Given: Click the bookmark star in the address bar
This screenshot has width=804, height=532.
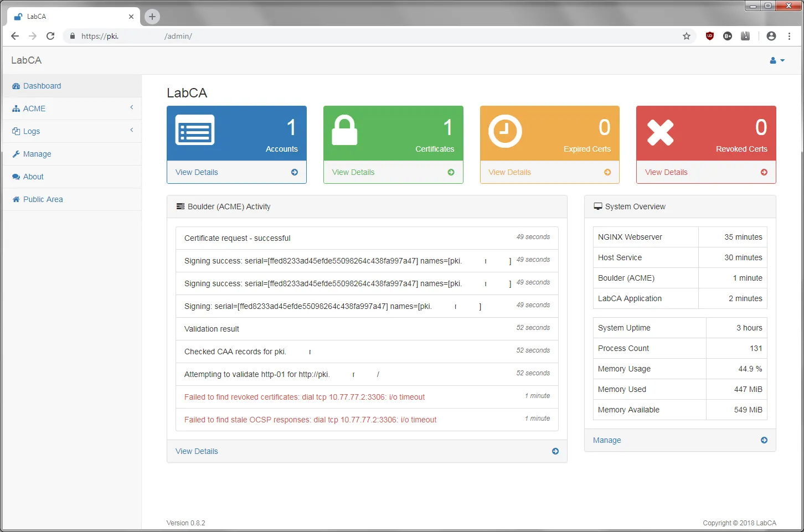Looking at the screenshot, I should click(x=687, y=36).
